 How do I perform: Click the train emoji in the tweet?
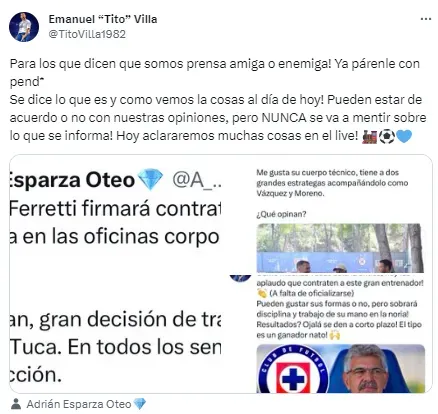[369, 136]
